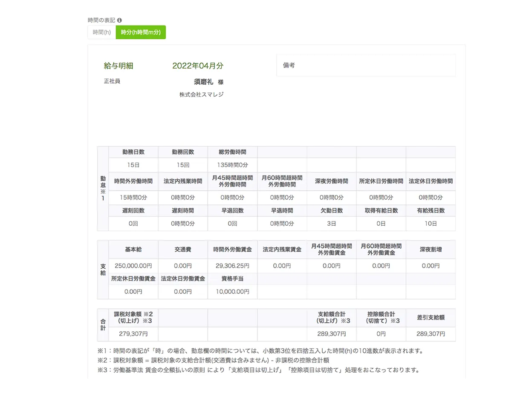Viewport: 532px width, 393px height.
Task: Click the 深夜割増 header cell
Action: click(x=431, y=250)
